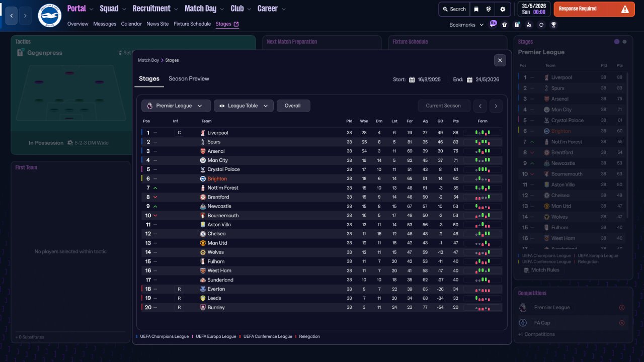Open the Premier League competition dropdown

click(176, 106)
